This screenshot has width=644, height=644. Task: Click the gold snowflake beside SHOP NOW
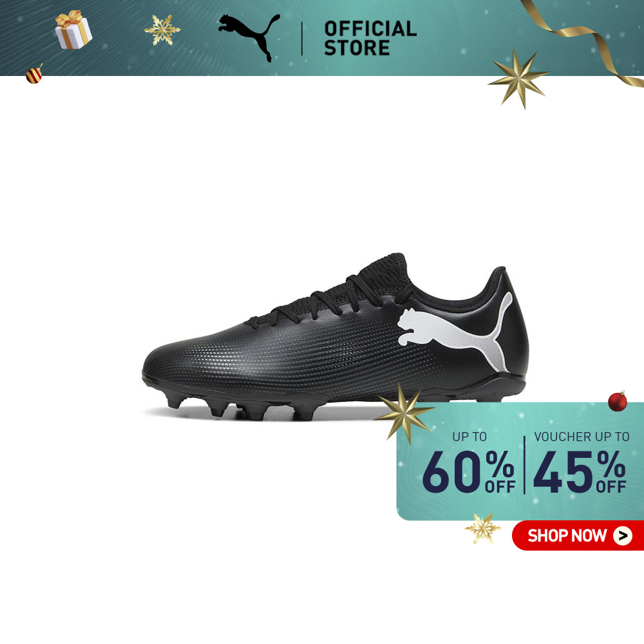point(482,528)
